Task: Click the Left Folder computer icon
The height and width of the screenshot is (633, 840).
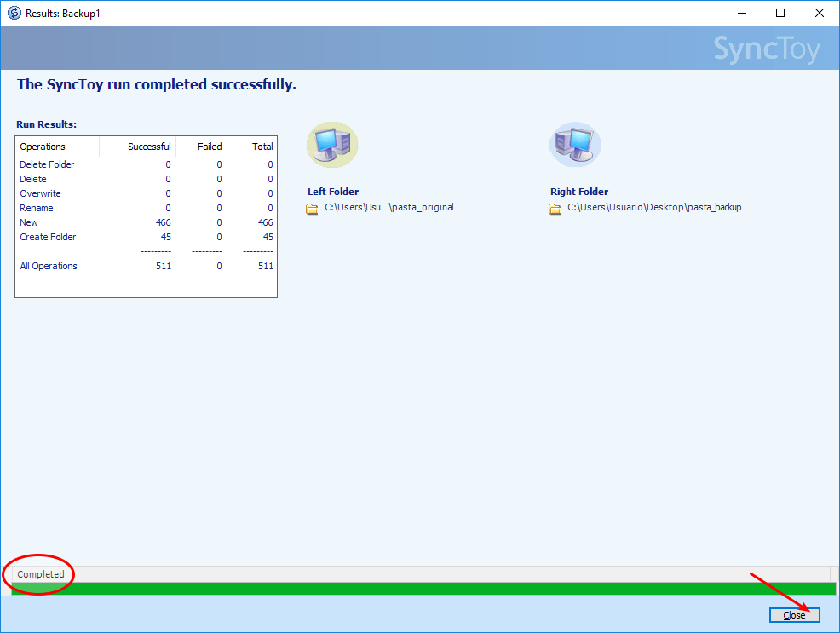Action: pos(332,145)
